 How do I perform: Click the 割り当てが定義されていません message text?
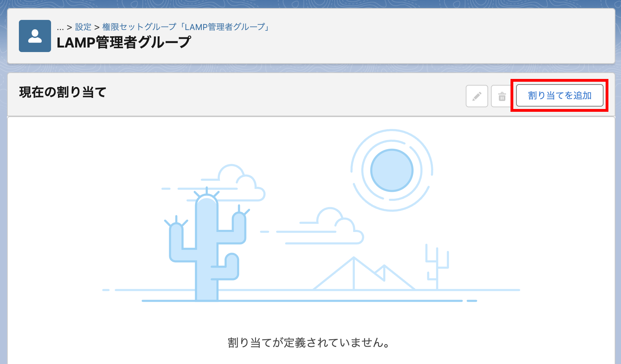[x=309, y=342]
